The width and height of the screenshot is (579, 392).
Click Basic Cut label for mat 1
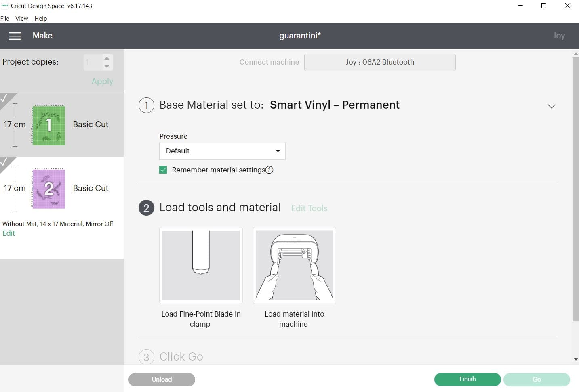(x=91, y=124)
